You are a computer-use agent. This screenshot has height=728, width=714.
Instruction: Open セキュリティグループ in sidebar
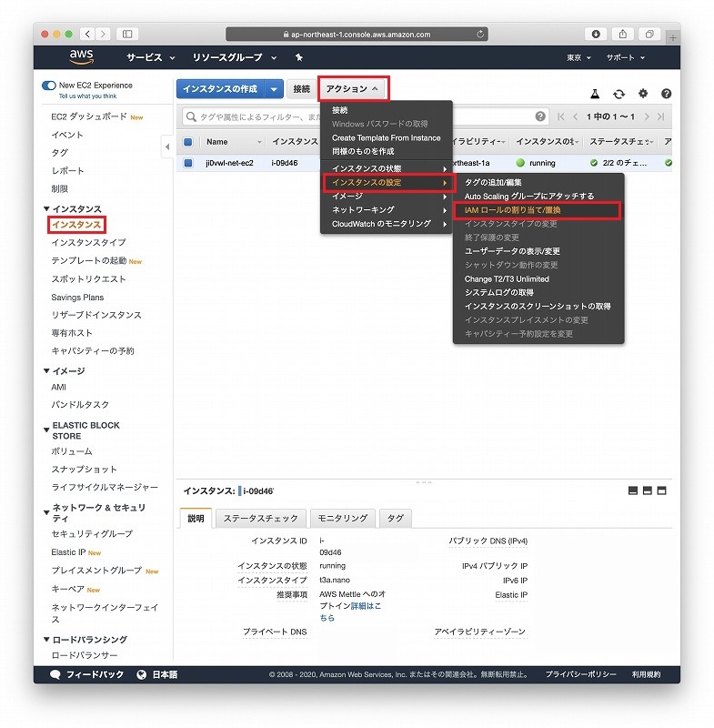tap(92, 534)
